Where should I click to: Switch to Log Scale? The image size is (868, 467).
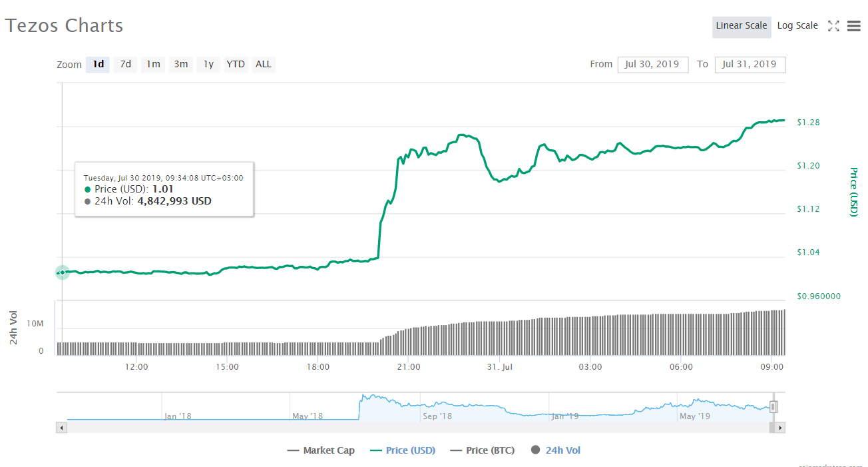pos(797,26)
